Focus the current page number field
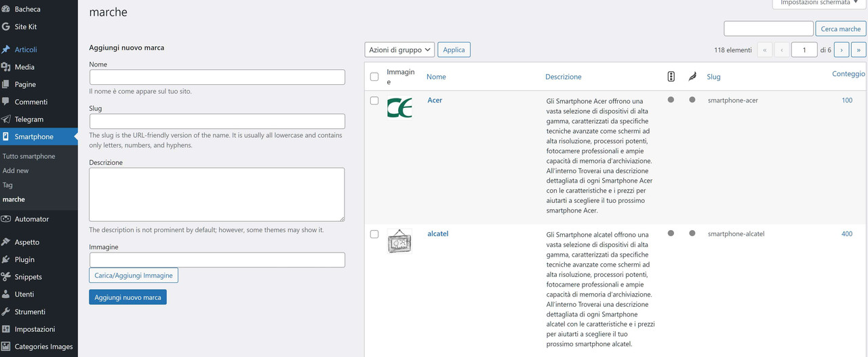Image resolution: width=868 pixels, height=357 pixels. 804,50
